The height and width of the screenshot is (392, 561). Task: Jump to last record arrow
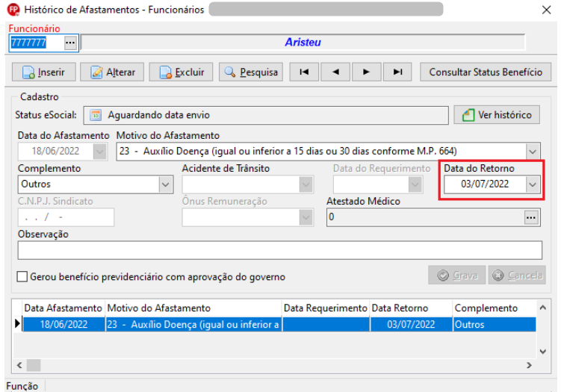397,72
